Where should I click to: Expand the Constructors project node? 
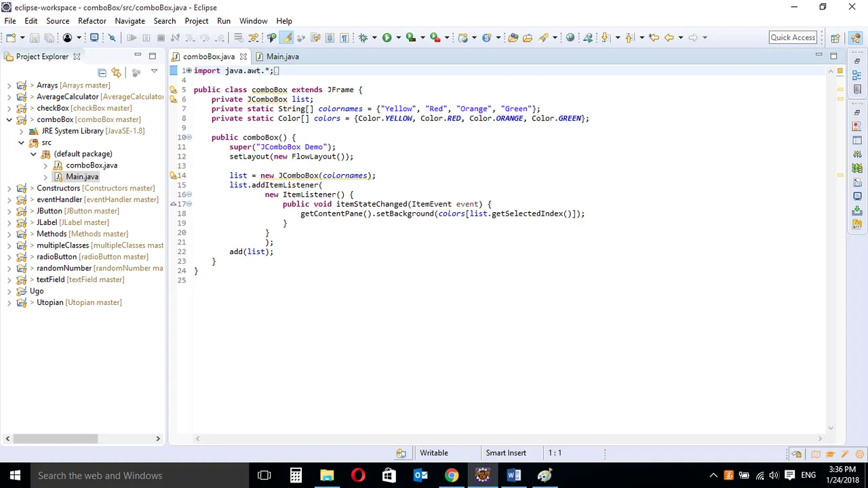pos(9,188)
